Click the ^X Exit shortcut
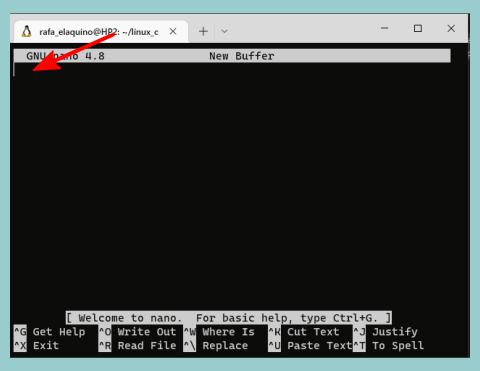 coord(36,345)
